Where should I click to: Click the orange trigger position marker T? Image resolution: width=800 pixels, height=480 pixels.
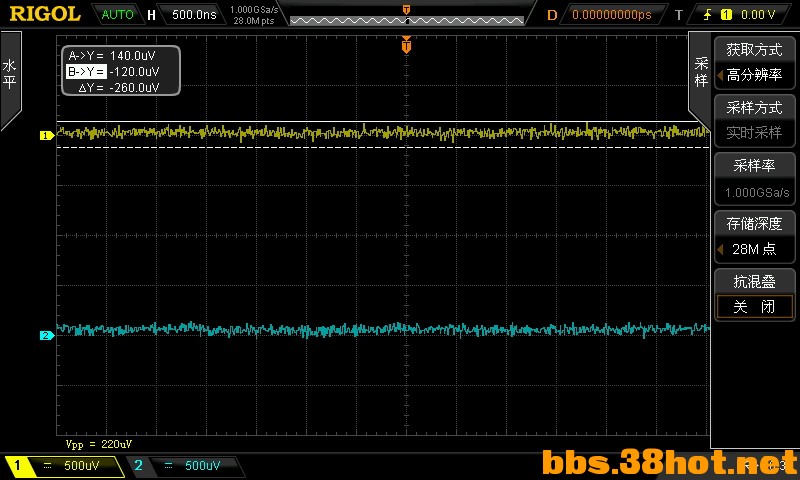click(x=406, y=45)
